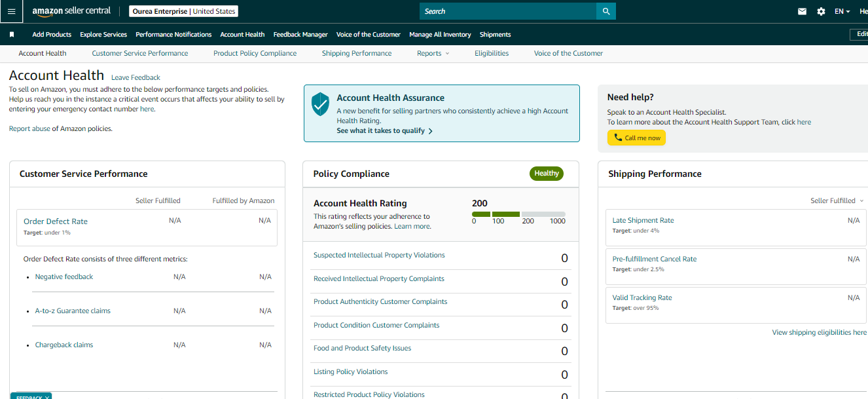Open Explore Services menu item
868x399 pixels.
[103, 34]
